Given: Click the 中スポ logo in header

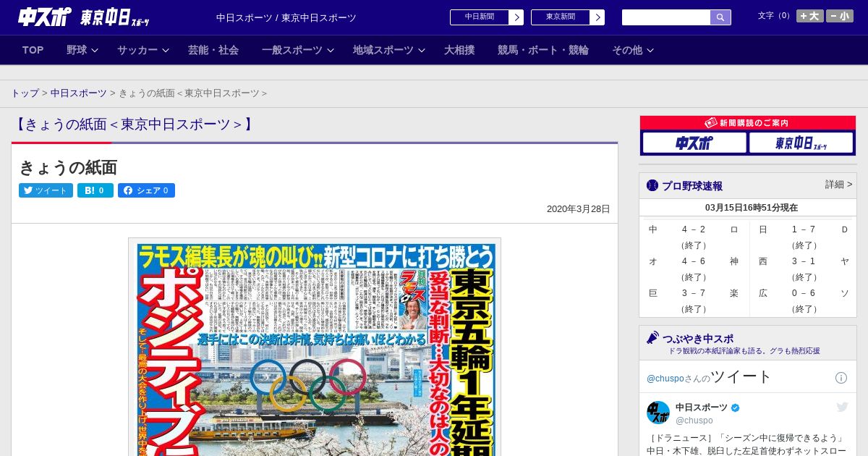Looking at the screenshot, I should [44, 17].
